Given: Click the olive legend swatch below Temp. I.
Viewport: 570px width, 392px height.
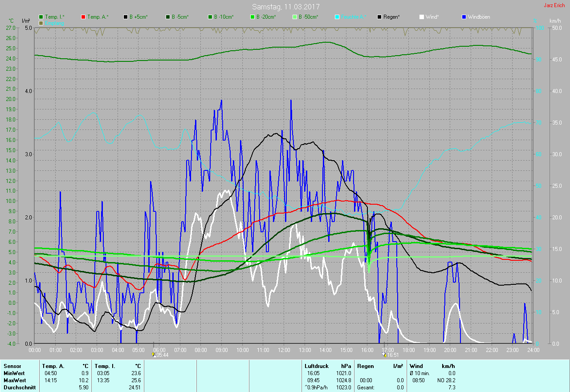Looking at the screenshot, I should coord(41,23).
